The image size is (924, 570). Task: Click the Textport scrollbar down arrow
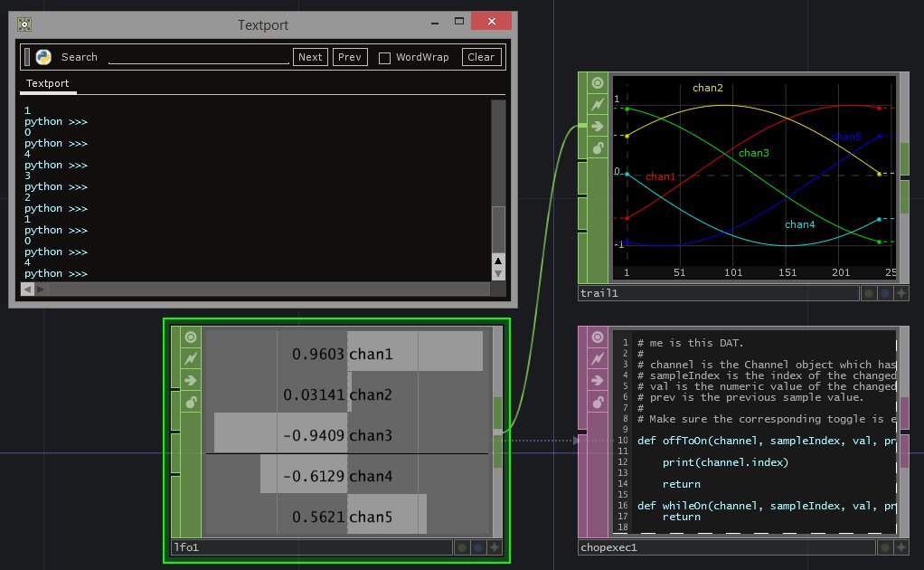[x=497, y=273]
